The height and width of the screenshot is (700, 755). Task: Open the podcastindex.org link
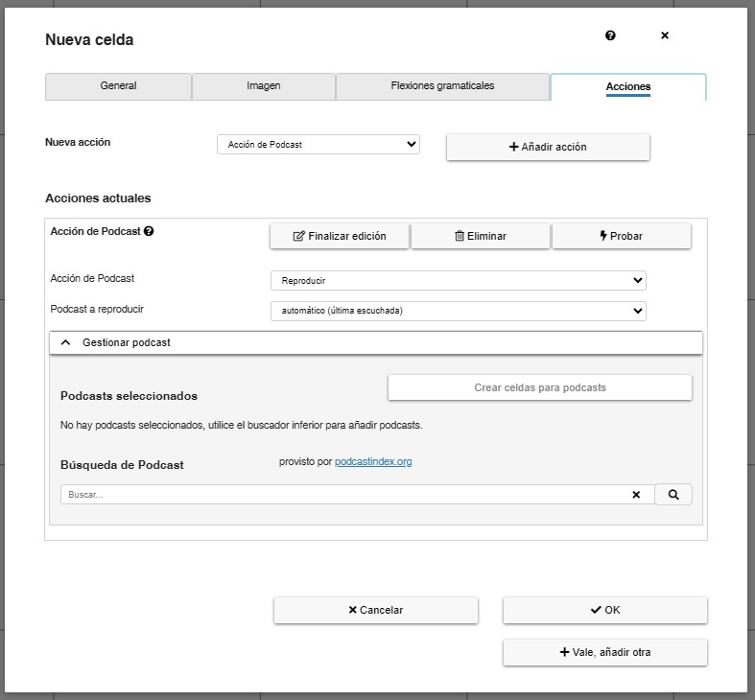pyautogui.click(x=373, y=461)
